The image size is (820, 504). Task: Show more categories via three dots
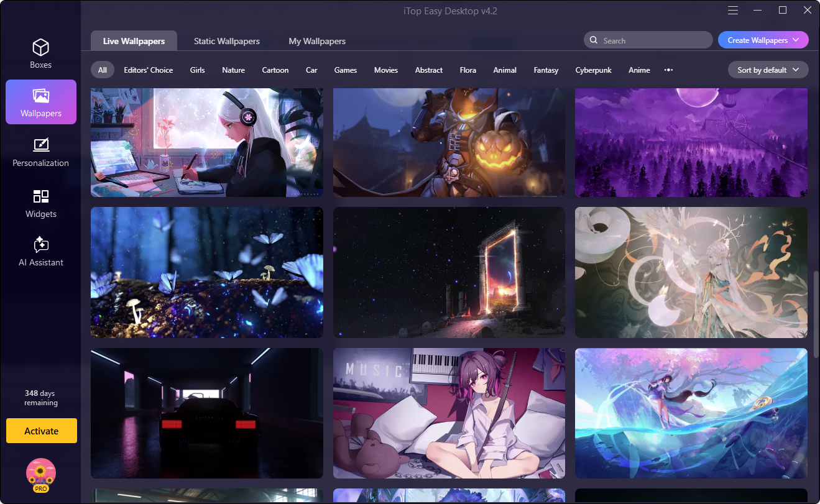click(669, 70)
